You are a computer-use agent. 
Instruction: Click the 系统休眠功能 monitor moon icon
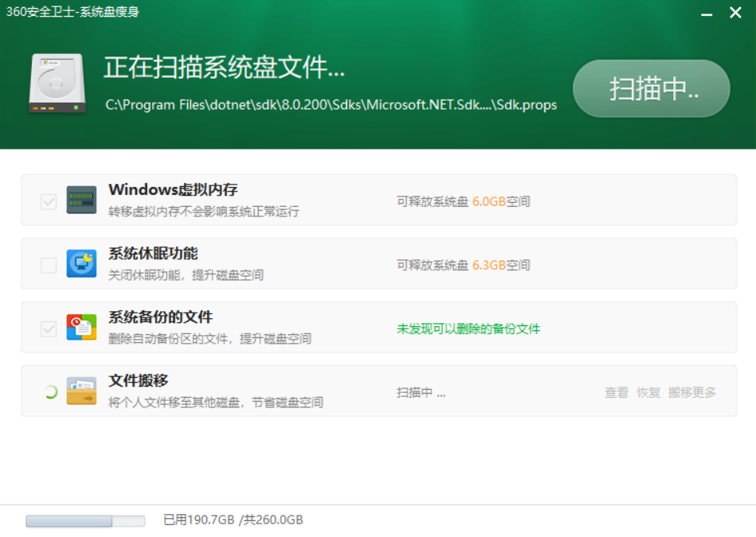click(x=81, y=263)
